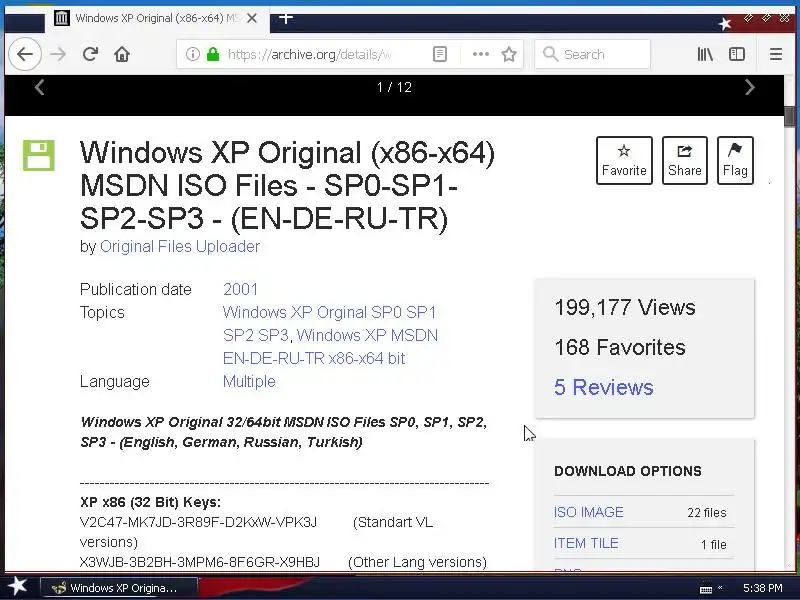Show next carousel item arrow

pos(749,87)
